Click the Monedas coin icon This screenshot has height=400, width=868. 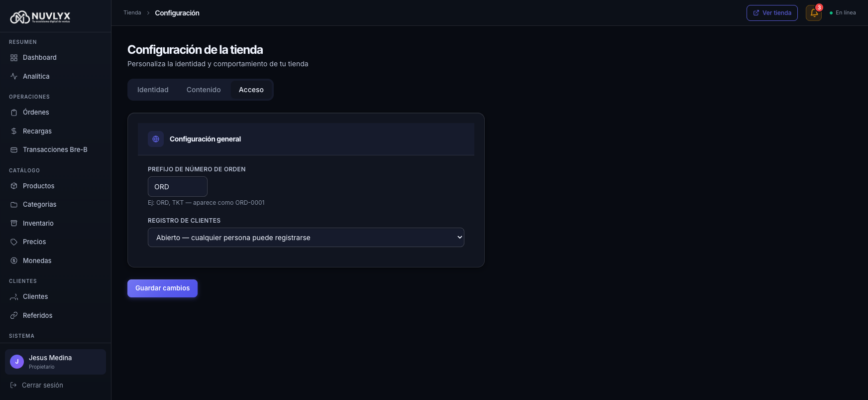tap(14, 261)
